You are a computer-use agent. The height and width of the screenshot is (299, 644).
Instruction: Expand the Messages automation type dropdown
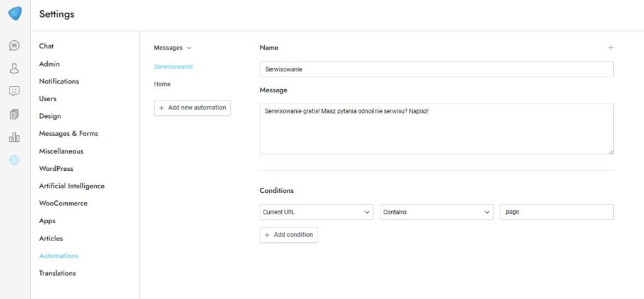tap(173, 48)
